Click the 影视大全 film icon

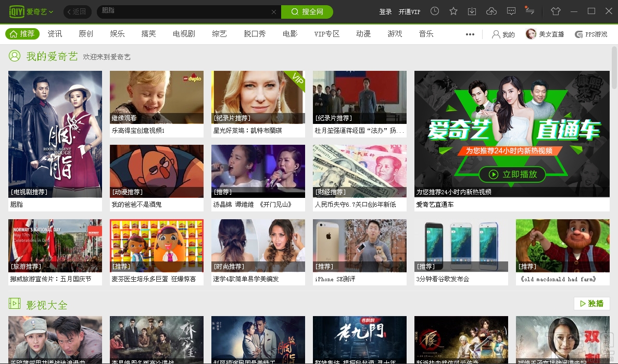15,304
